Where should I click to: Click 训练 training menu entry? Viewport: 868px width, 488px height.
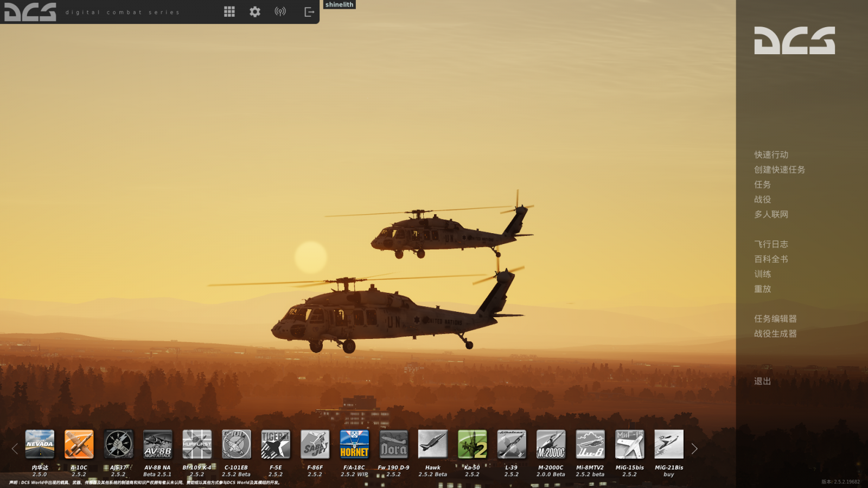click(762, 274)
